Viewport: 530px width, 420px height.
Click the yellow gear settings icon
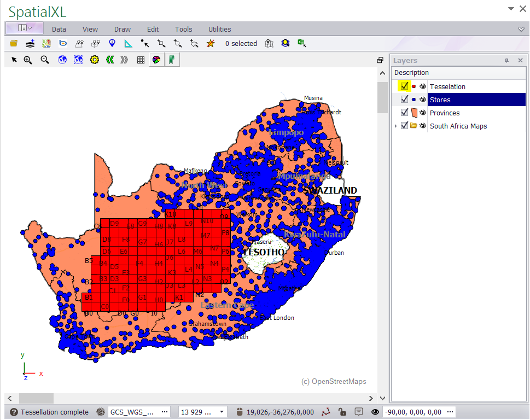tap(94, 60)
